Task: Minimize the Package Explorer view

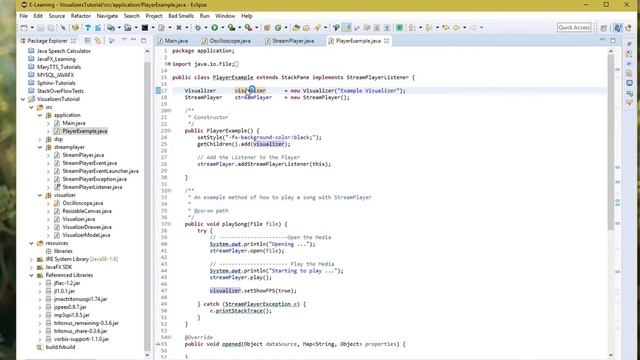Action: [133, 40]
